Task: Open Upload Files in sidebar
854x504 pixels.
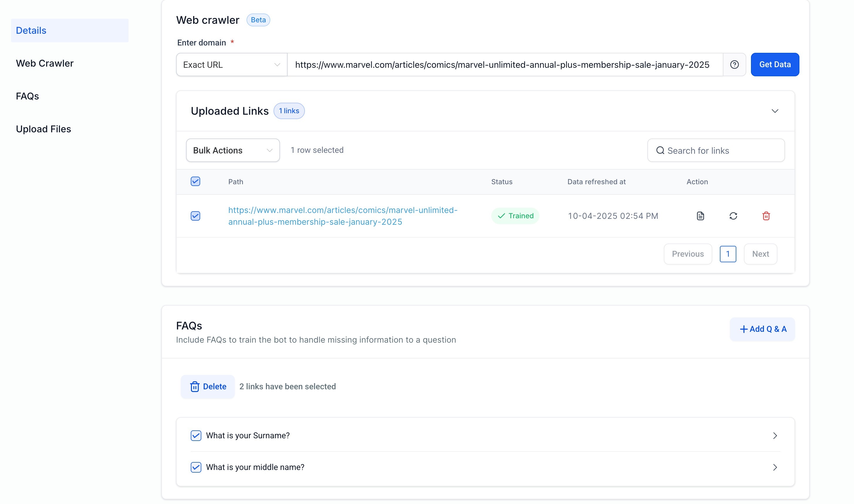Action: (x=43, y=129)
